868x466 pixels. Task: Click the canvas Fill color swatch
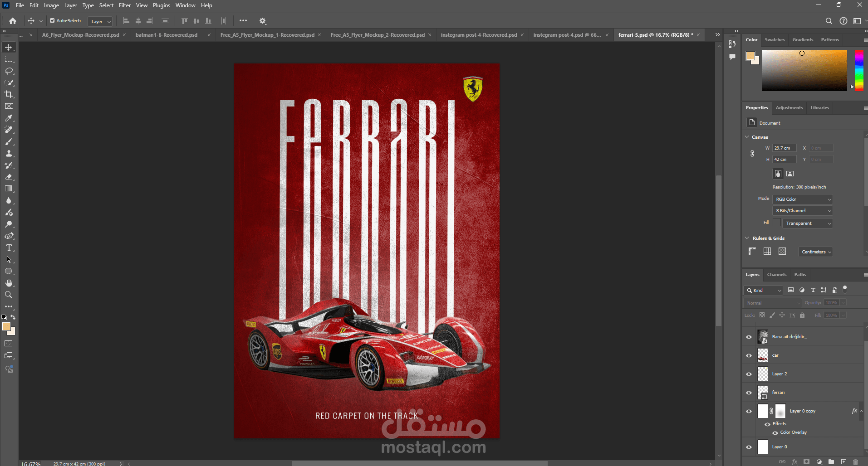[777, 223]
